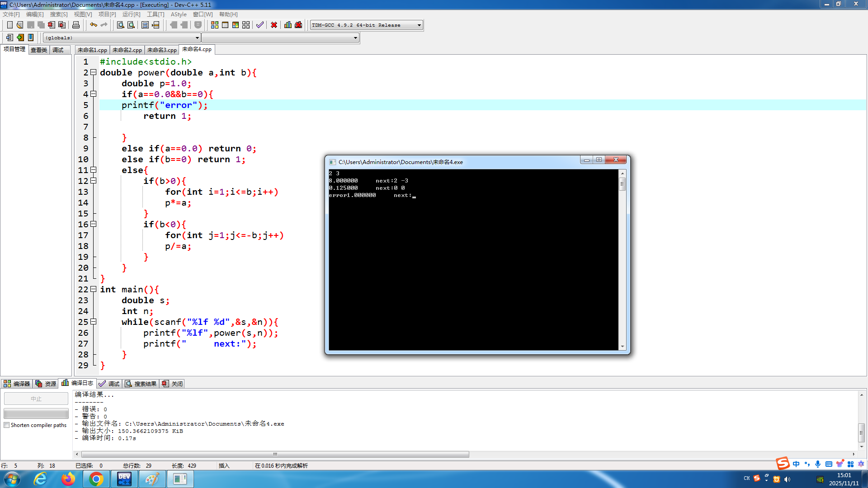868x488 pixels.
Task: Click the Profile Analysis chart icon
Action: pyautogui.click(x=288, y=25)
